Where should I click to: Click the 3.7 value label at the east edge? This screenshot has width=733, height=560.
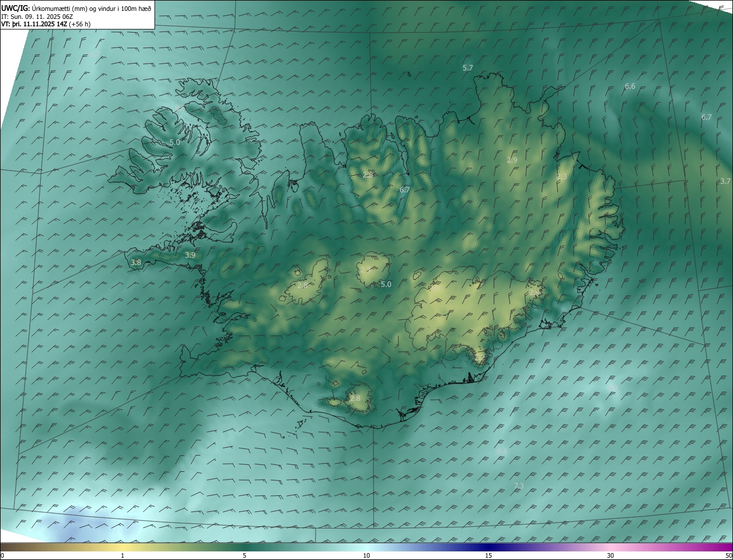click(725, 181)
